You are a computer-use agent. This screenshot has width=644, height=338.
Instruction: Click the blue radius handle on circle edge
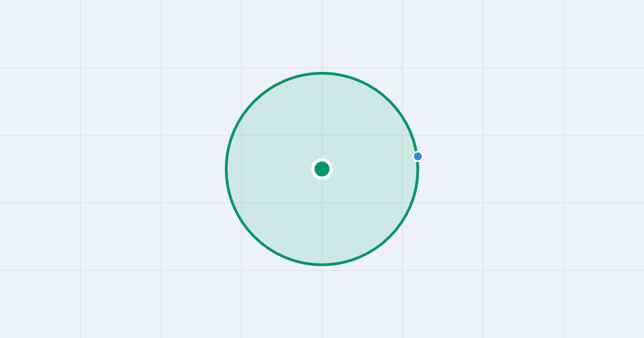(x=418, y=156)
